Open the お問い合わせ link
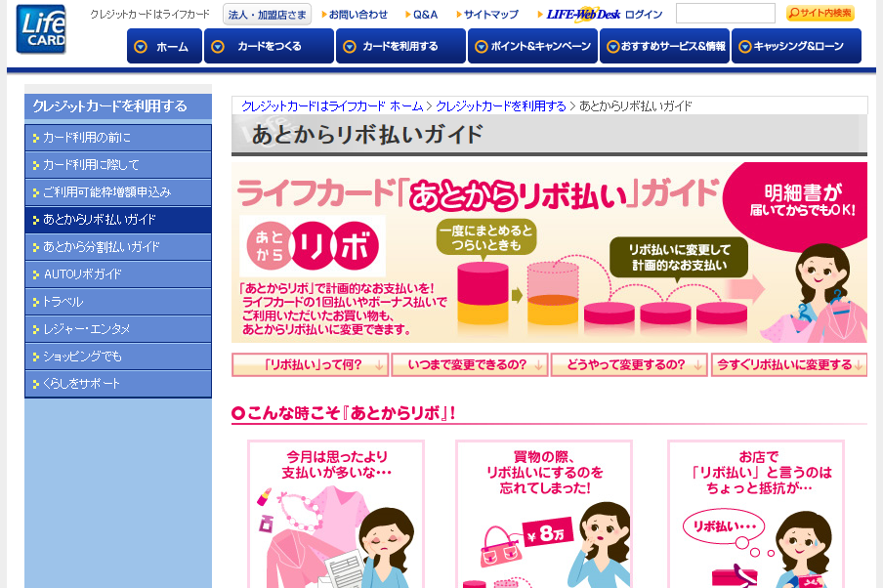The image size is (883, 588). (355, 15)
